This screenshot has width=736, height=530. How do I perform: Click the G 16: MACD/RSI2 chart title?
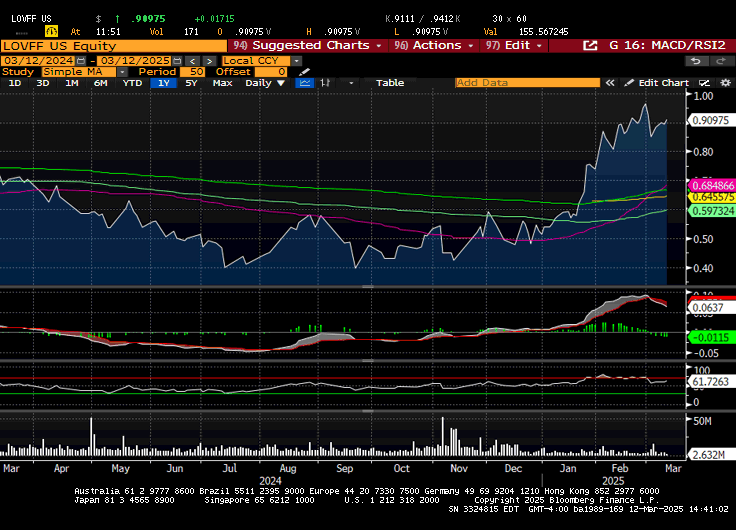coord(667,46)
